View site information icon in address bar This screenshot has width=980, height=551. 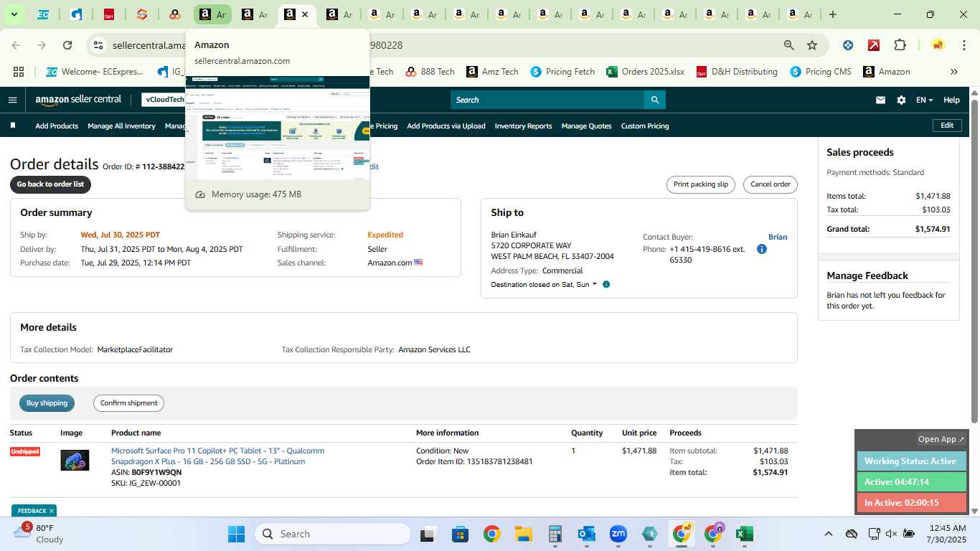(98, 45)
